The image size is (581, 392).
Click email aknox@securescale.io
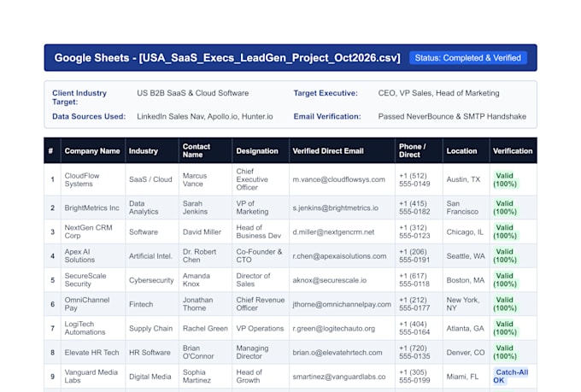(330, 280)
